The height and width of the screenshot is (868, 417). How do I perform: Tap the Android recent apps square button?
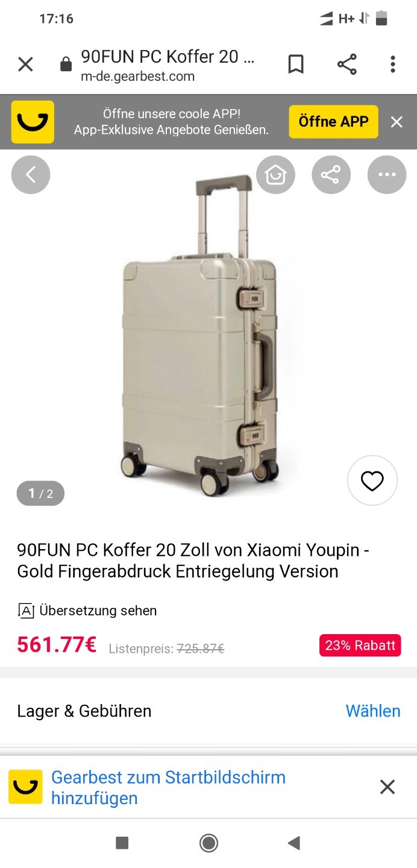122,843
